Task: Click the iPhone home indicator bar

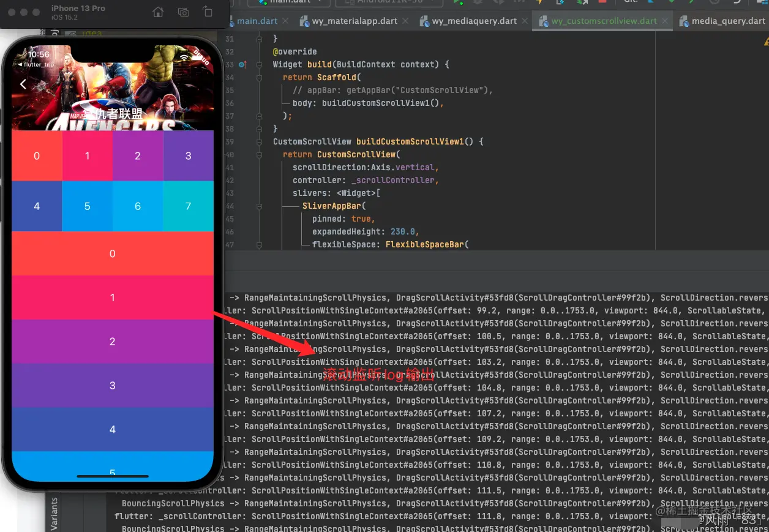Action: coord(113,476)
